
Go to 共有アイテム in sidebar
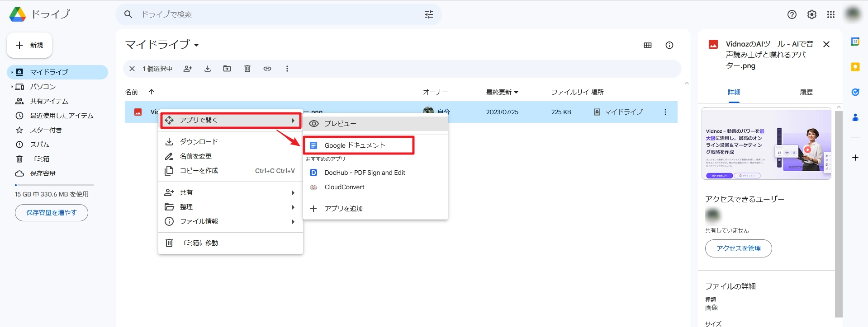point(57,101)
